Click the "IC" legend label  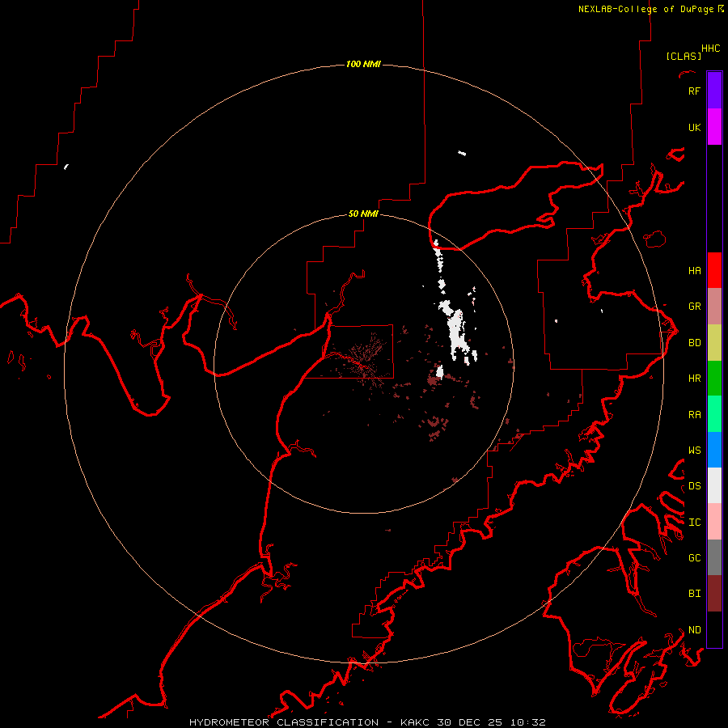[694, 523]
